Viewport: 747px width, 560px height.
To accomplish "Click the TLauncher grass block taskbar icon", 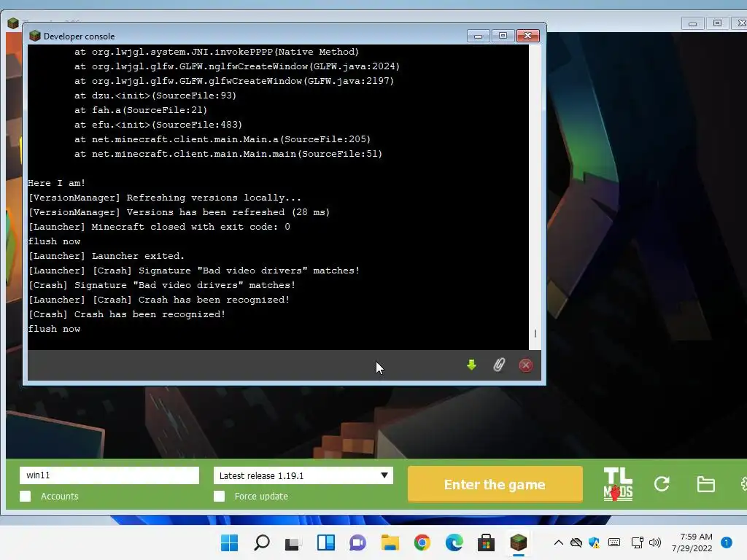I will click(x=519, y=542).
